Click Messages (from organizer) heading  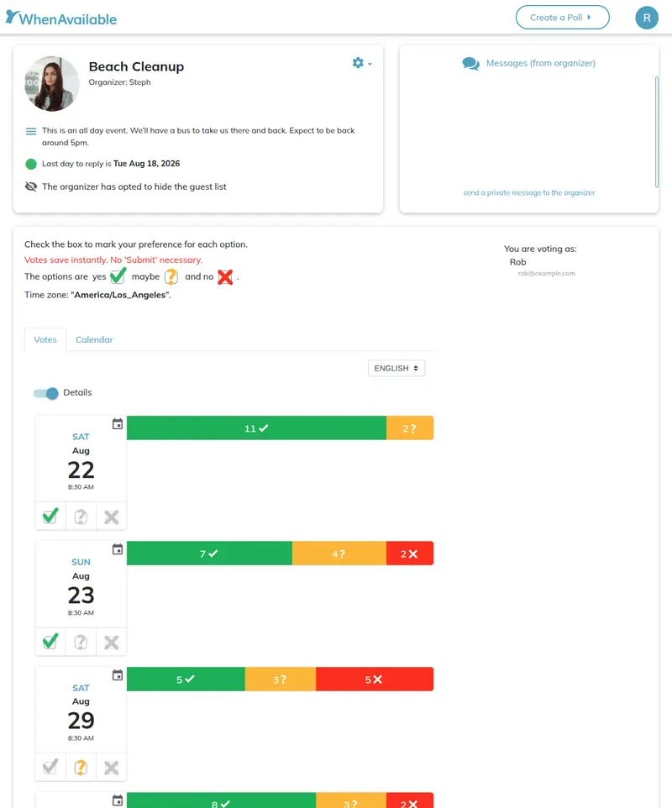pyautogui.click(x=541, y=63)
